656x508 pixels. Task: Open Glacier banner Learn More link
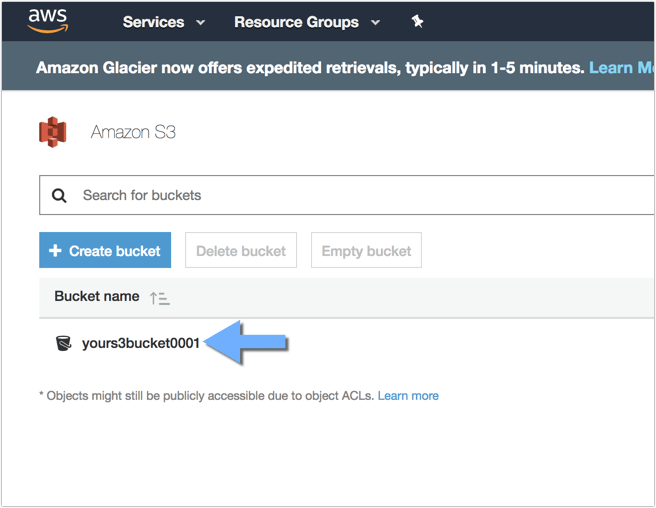pyautogui.click(x=622, y=68)
